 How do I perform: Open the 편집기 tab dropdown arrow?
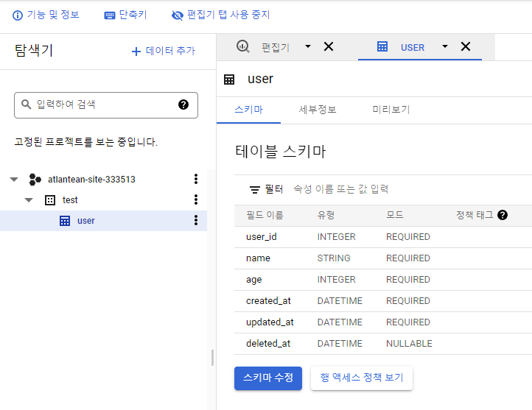308,46
